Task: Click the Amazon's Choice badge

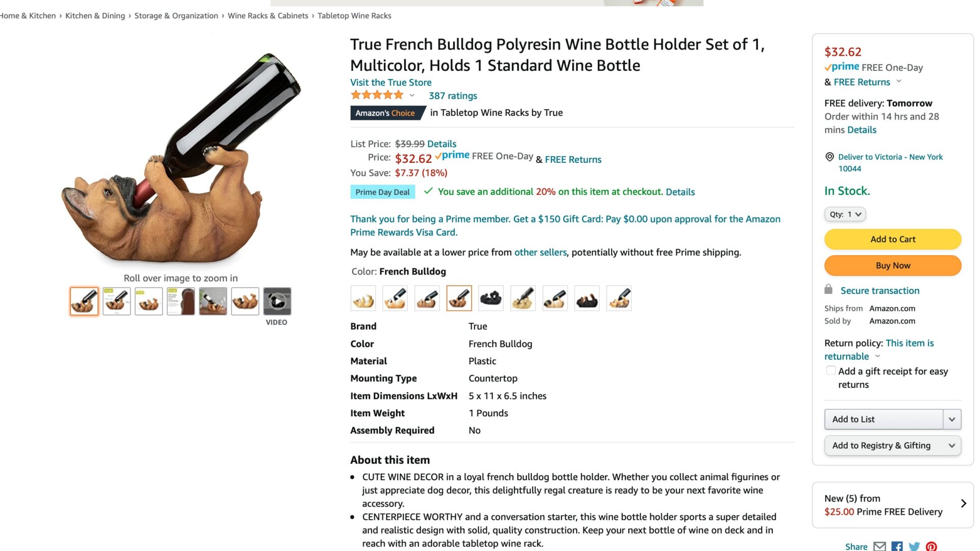Action: click(x=386, y=113)
